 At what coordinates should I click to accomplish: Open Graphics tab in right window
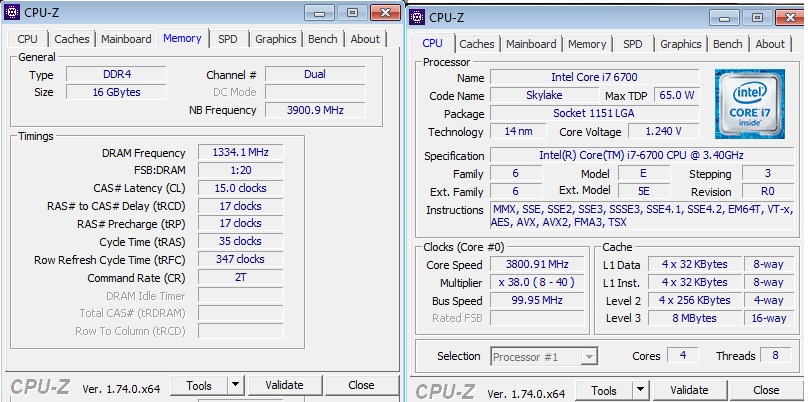click(x=681, y=44)
